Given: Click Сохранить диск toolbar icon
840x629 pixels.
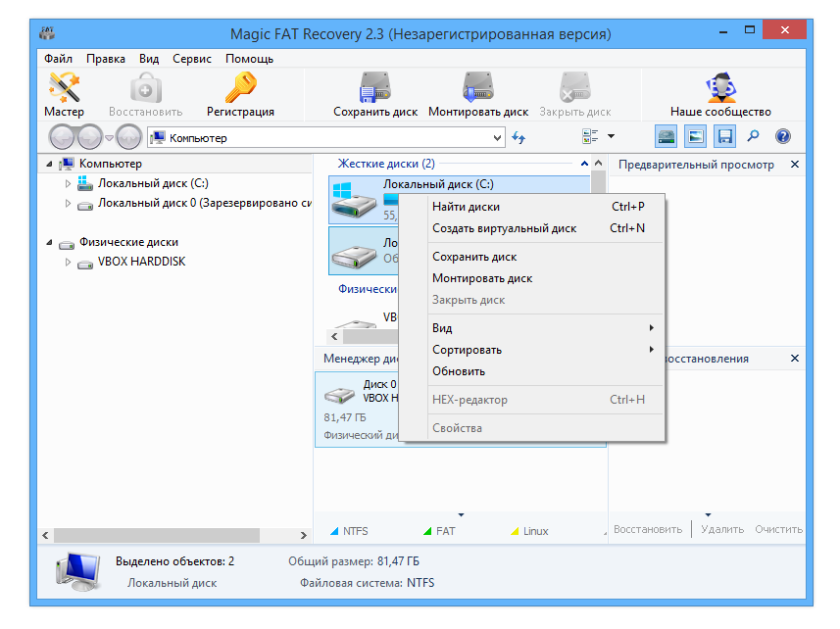Looking at the screenshot, I should point(375,87).
